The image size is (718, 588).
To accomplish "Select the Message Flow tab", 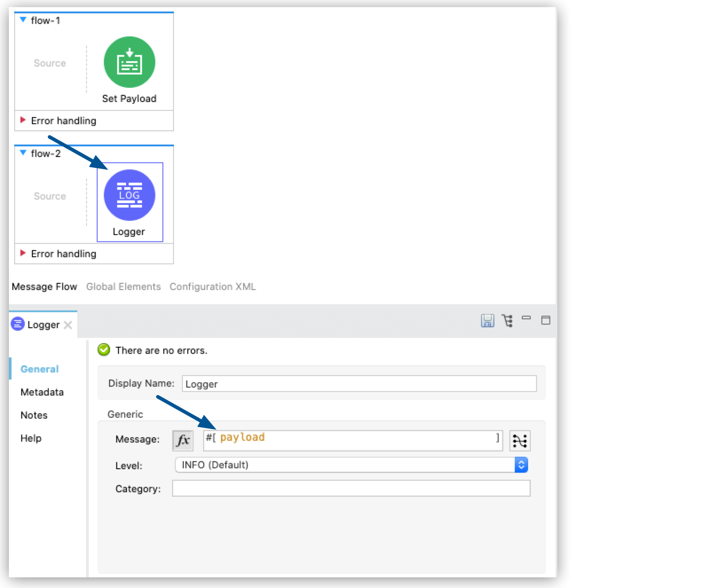I will point(44,286).
